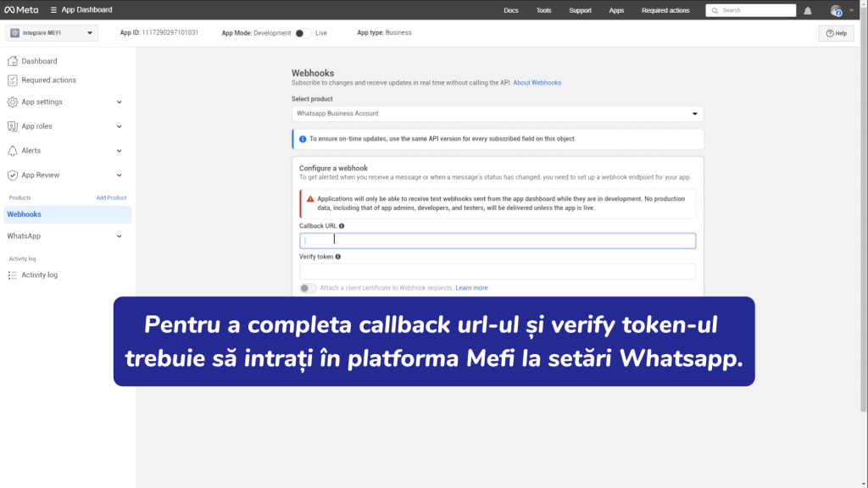Screen dimensions: 868x488
Task: Click the Callback URL input field
Action: point(497,241)
